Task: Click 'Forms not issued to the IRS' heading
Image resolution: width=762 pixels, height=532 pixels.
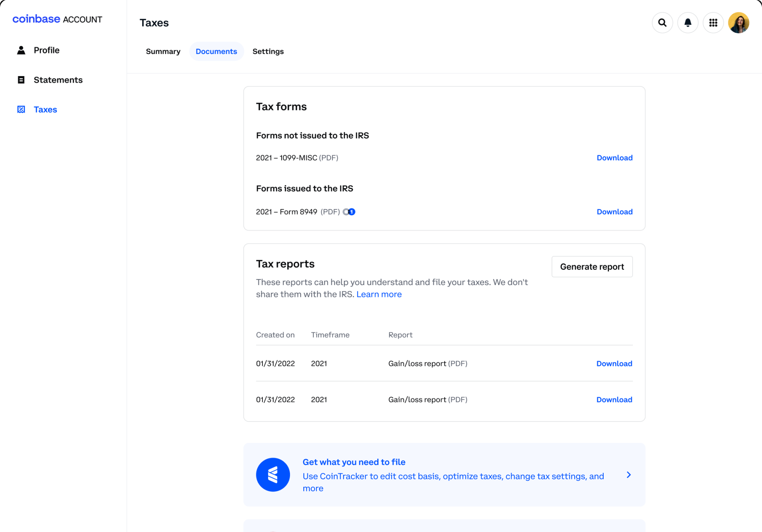Action: [x=313, y=135]
